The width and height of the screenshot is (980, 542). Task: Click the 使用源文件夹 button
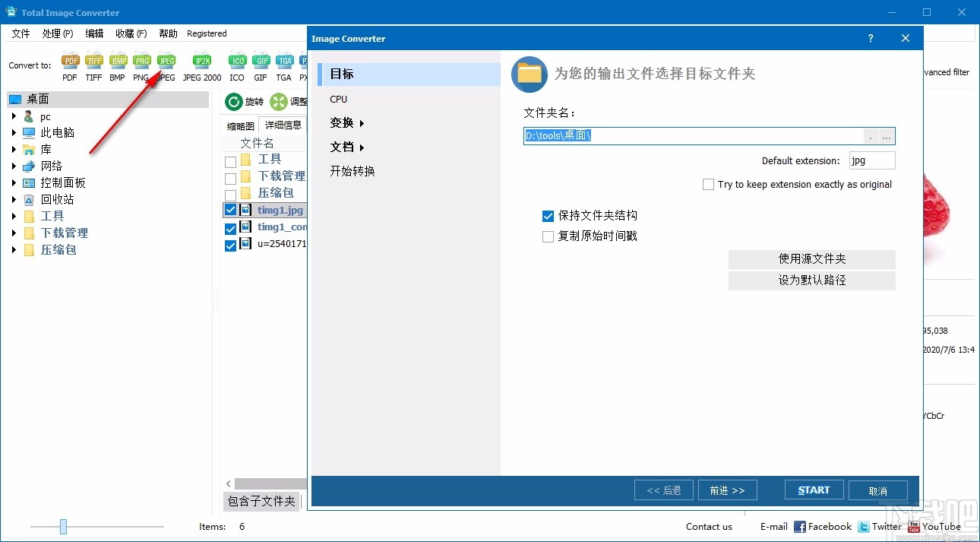pos(812,259)
